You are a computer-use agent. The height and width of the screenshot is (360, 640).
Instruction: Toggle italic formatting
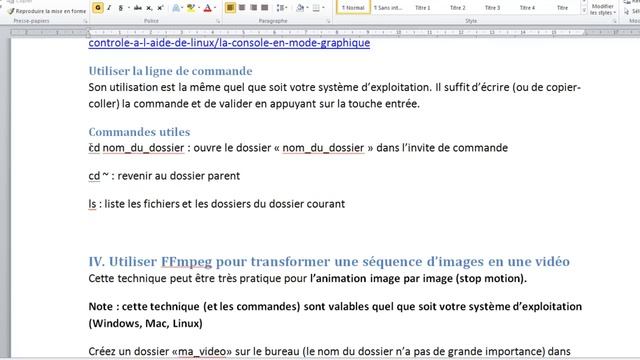click(x=109, y=8)
